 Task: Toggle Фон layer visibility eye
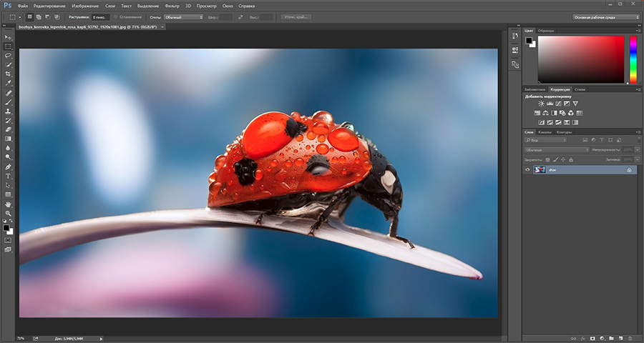[x=528, y=169]
